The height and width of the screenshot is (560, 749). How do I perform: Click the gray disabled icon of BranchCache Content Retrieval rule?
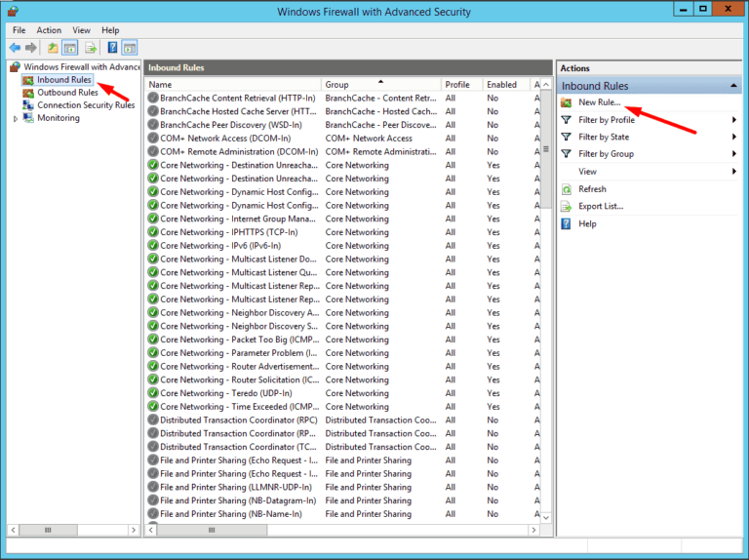(153, 98)
